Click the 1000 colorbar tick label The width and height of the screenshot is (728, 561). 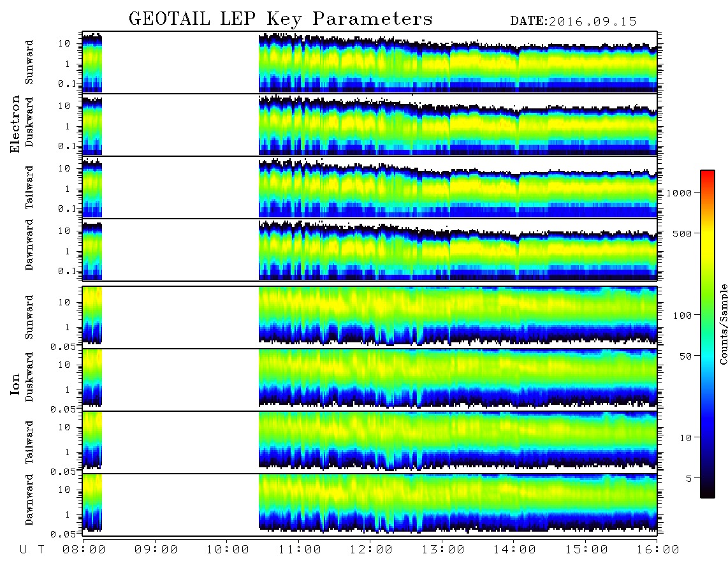[679, 193]
